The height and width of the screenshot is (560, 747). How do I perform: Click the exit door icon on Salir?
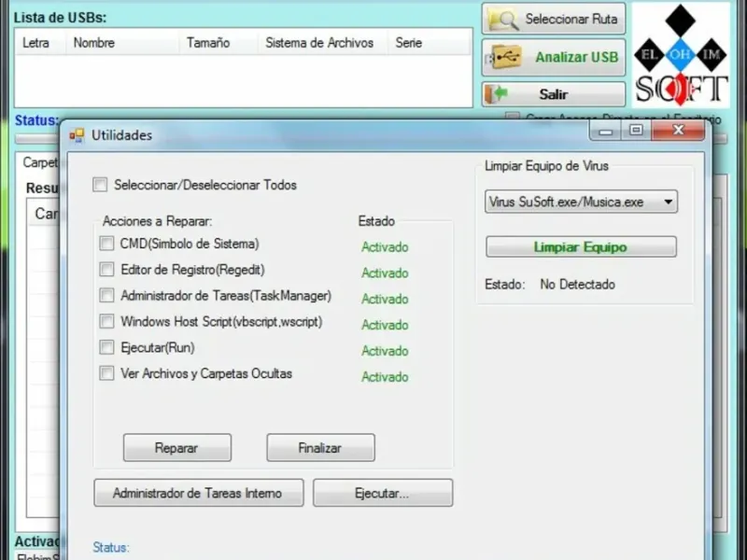(x=496, y=94)
